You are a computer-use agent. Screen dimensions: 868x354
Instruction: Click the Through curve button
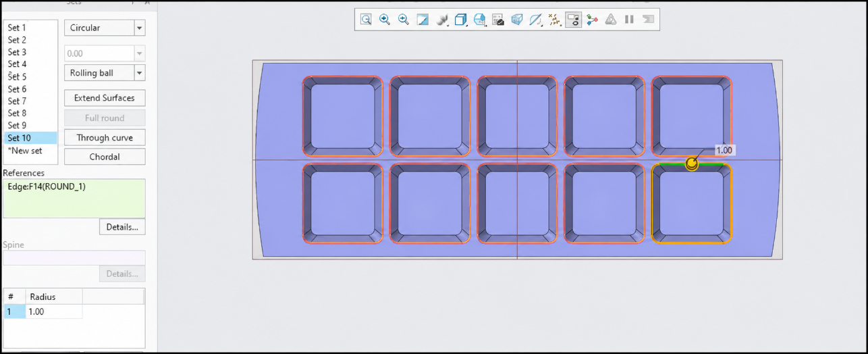tap(105, 138)
